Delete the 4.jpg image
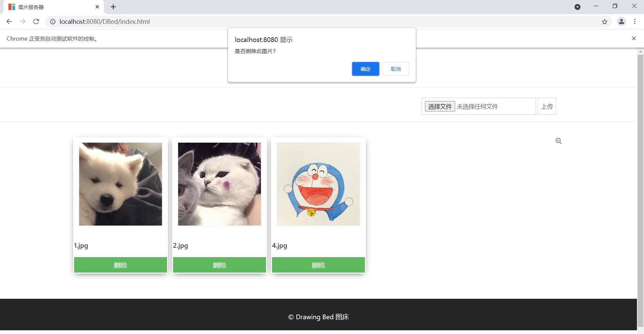Viewport: 644px width, 334px height. (318, 265)
